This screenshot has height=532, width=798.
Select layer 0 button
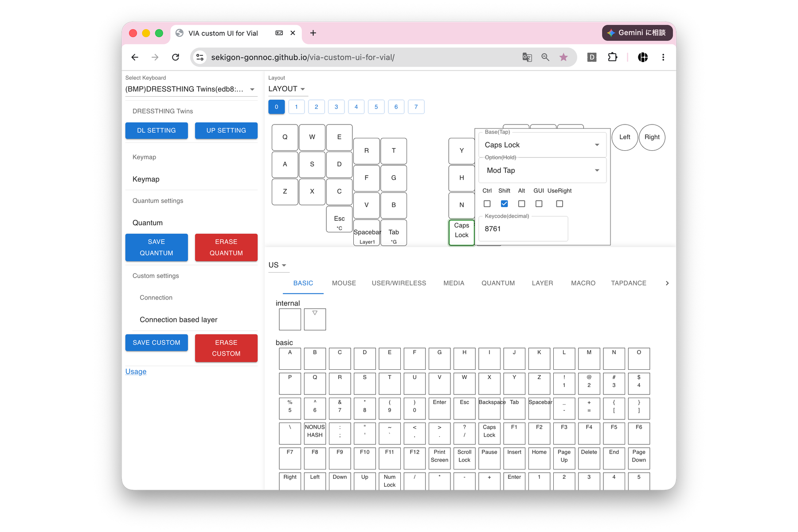pyautogui.click(x=277, y=107)
